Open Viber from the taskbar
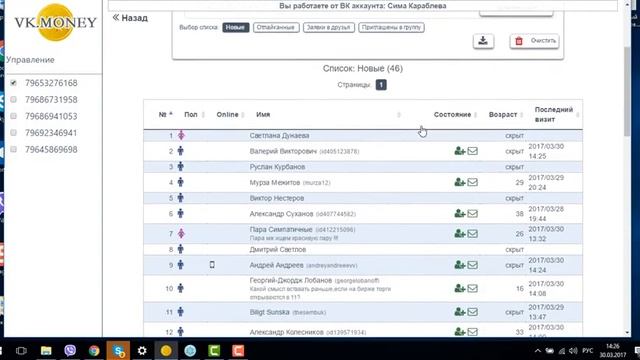The width and height of the screenshot is (640, 360). pyautogui.click(x=70, y=350)
